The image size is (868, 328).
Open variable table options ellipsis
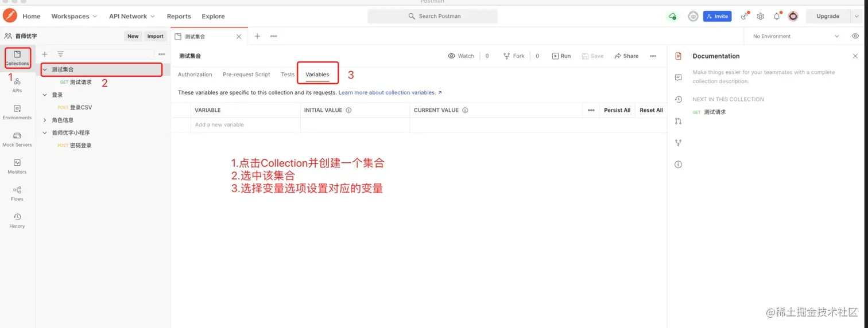[x=591, y=110]
